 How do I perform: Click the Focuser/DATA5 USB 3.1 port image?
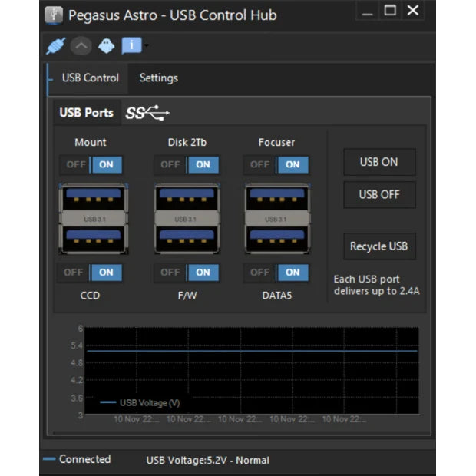coord(277,218)
